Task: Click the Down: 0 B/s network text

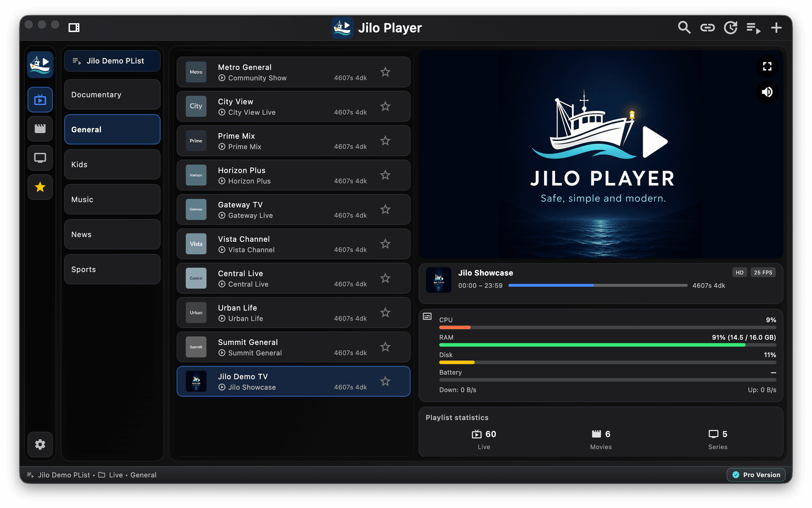Action: tap(458, 390)
